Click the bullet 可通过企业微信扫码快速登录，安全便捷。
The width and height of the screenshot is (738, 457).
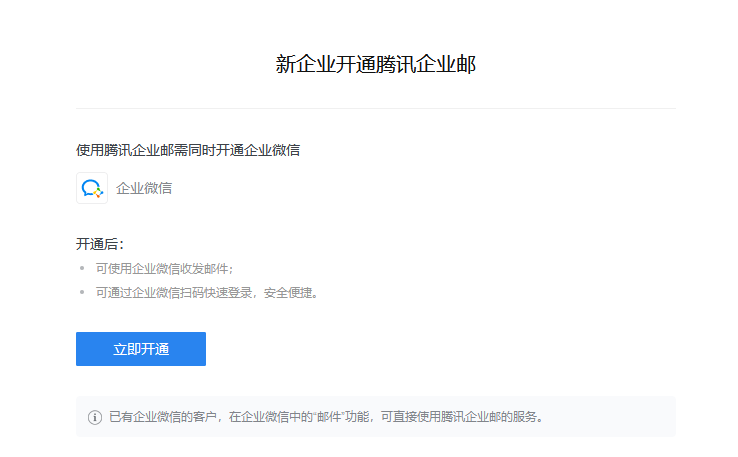pyautogui.click(x=208, y=293)
